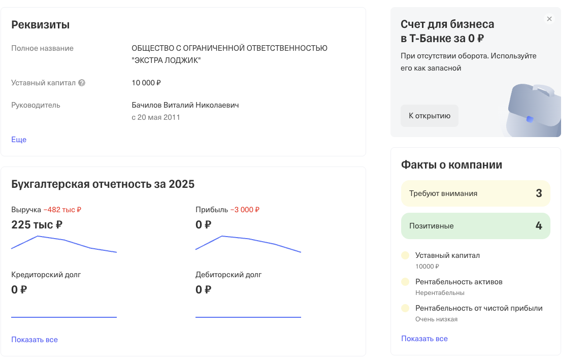The width and height of the screenshot is (588, 364).
Task: Open the Выручка revenue trend chart
Action: click(x=64, y=244)
